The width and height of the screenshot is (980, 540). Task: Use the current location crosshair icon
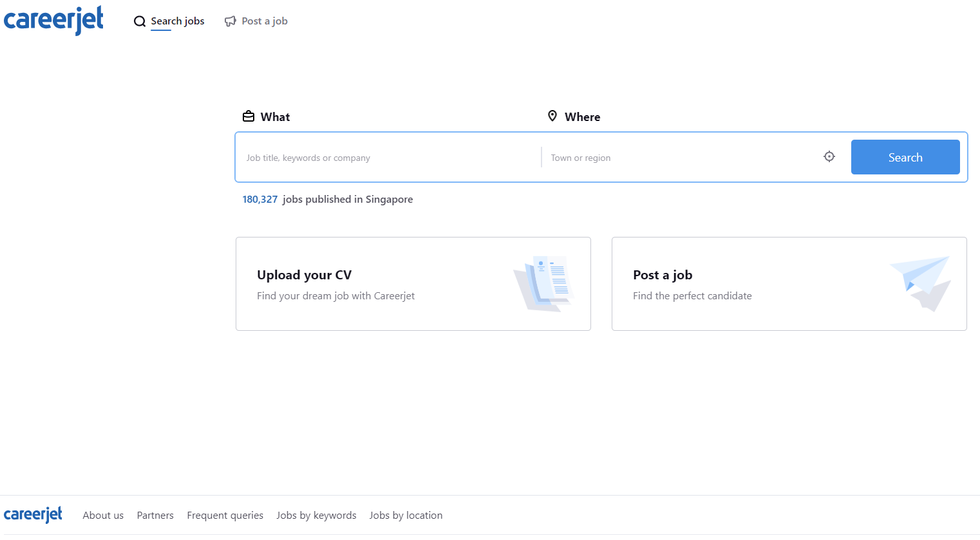pos(829,156)
